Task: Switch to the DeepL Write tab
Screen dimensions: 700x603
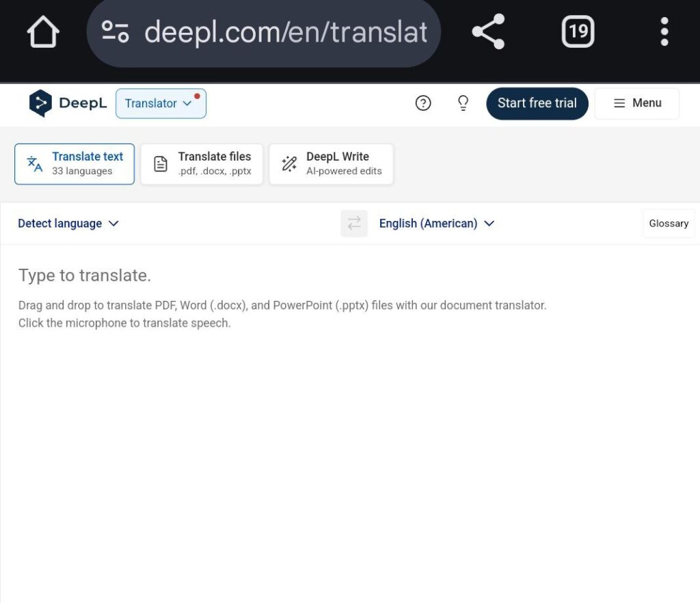Action: [x=332, y=164]
